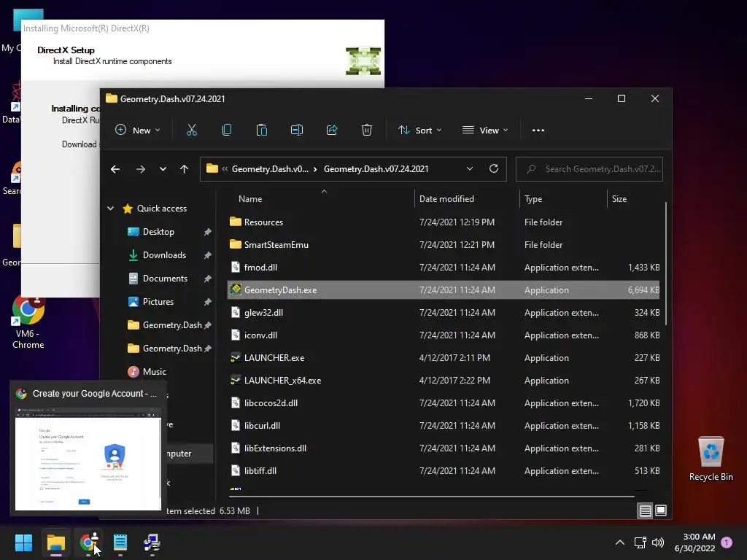Click the Cut scissors icon
This screenshot has width=747, height=560.
point(192,130)
